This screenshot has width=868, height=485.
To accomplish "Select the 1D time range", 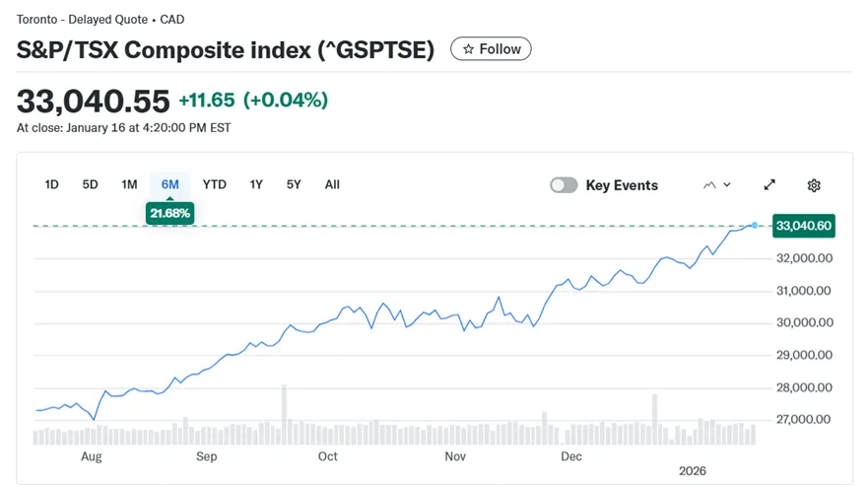I will pyautogui.click(x=52, y=184).
